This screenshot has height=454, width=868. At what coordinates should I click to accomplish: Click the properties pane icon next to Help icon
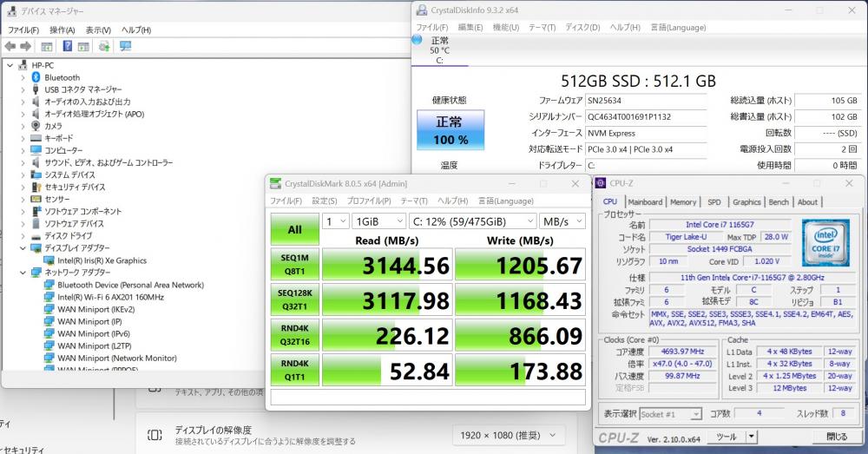click(x=83, y=47)
